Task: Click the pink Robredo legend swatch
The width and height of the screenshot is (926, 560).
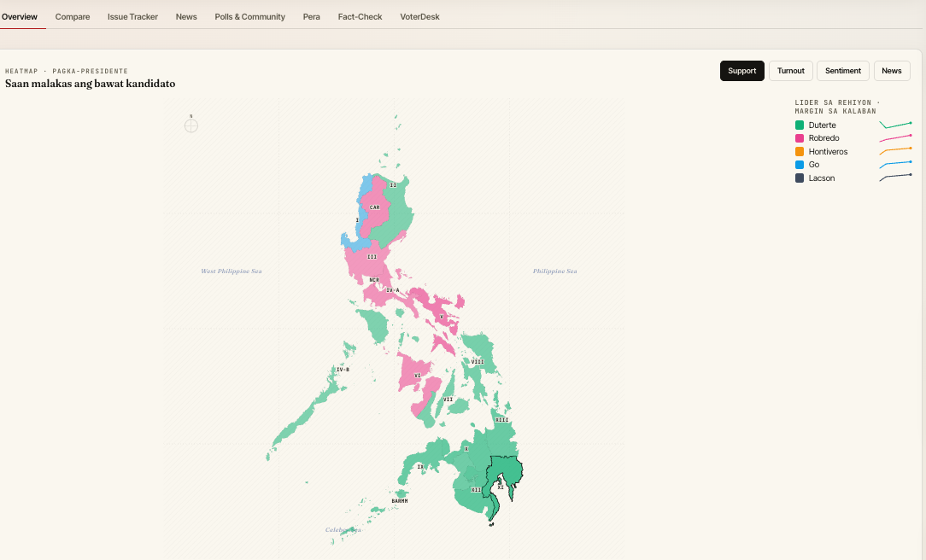Action: pyautogui.click(x=800, y=138)
